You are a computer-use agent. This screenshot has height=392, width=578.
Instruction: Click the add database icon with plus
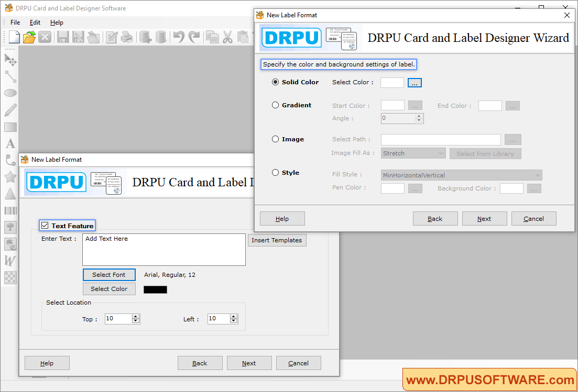point(145,37)
